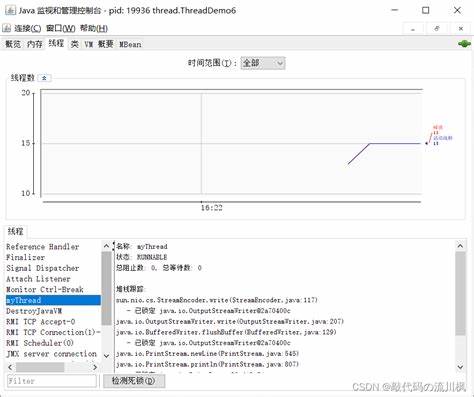The width and height of the screenshot is (474, 397).
Task: Click thread list scroll down arrow
Action: pos(106,356)
